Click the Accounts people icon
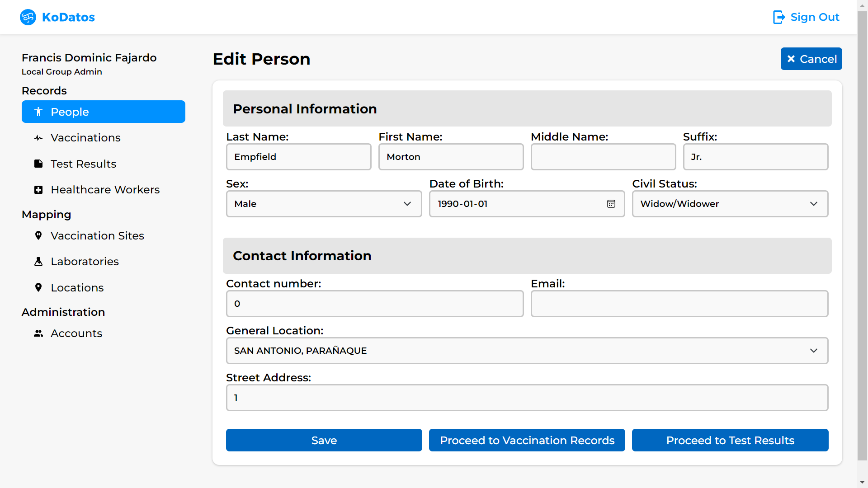868x488 pixels. [38, 333]
